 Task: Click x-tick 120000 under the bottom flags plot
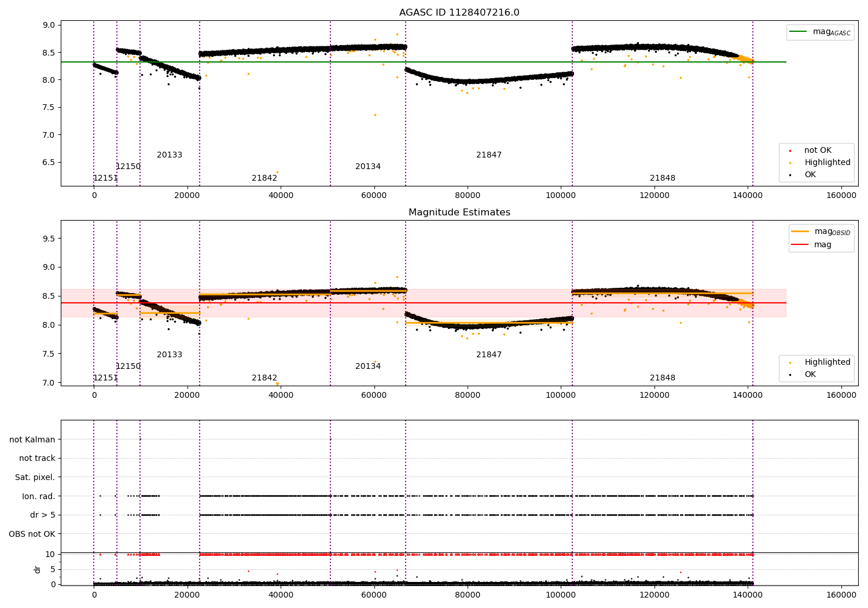click(654, 595)
